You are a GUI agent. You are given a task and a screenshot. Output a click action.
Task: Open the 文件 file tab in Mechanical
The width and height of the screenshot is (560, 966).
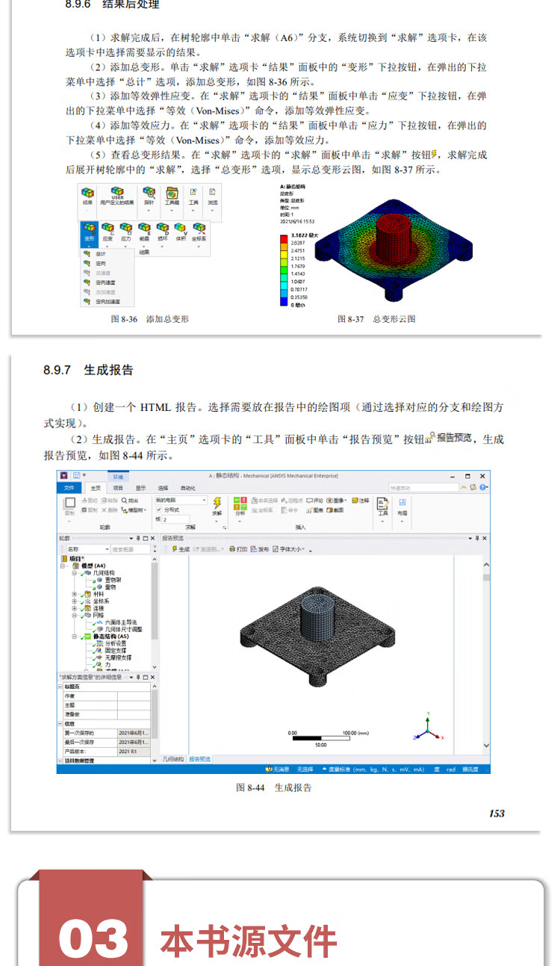69,488
